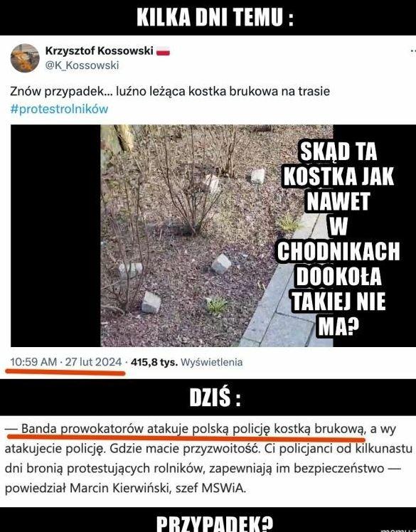Open the tweet's three-dot more menu
The image size is (416, 532).
(412, 51)
